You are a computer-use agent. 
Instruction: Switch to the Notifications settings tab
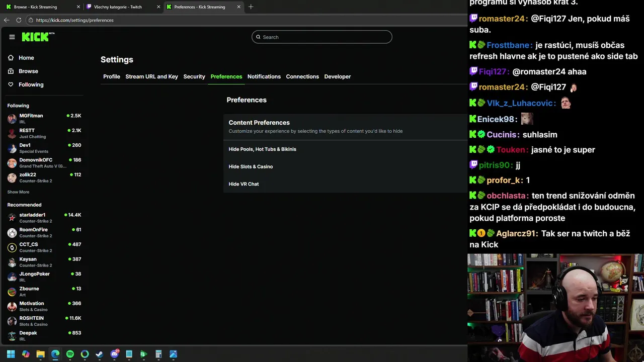point(264,76)
